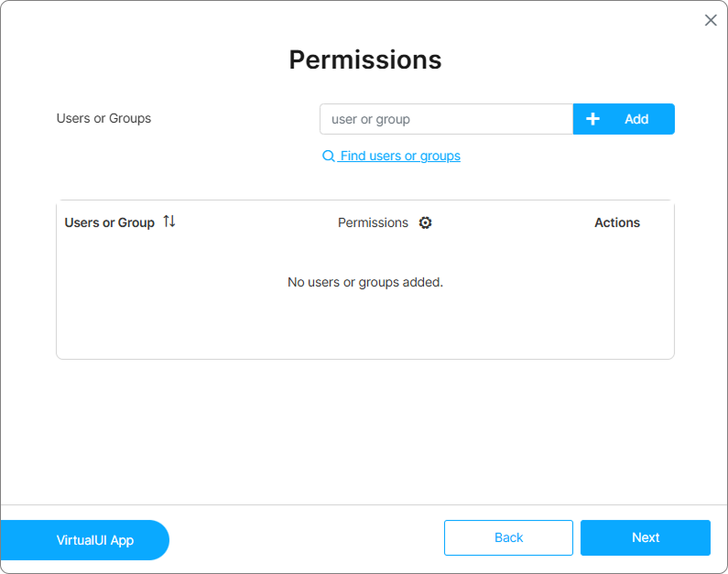Viewport: 728px width, 574px height.
Task: Sort by Users or Group arrows icon
Action: 169,222
